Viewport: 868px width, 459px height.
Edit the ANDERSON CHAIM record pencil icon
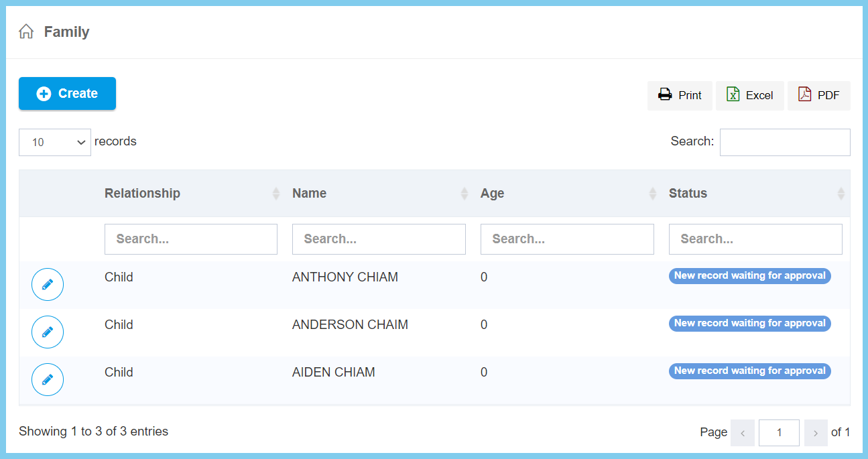tap(48, 332)
